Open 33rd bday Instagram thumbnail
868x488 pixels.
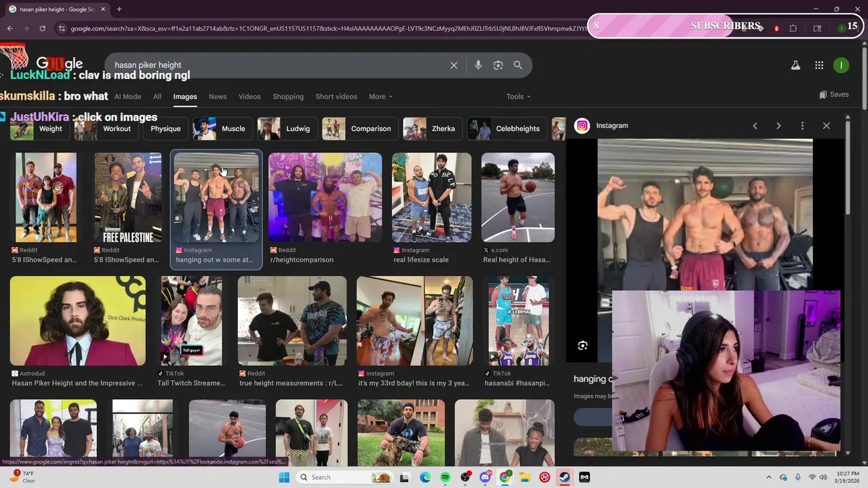coord(414,321)
